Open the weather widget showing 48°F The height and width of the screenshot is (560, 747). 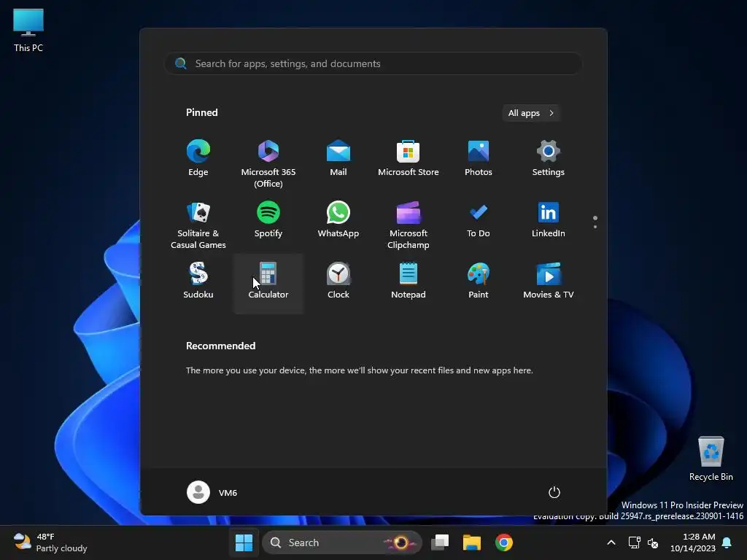point(50,542)
